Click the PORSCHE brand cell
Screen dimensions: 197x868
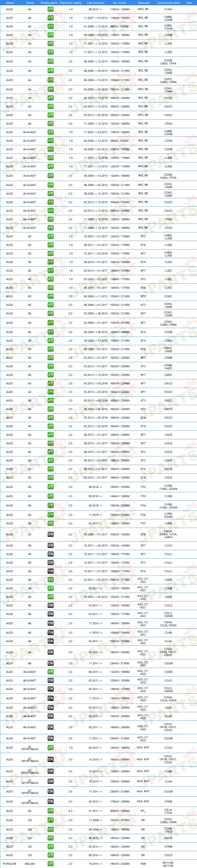[9, 864]
